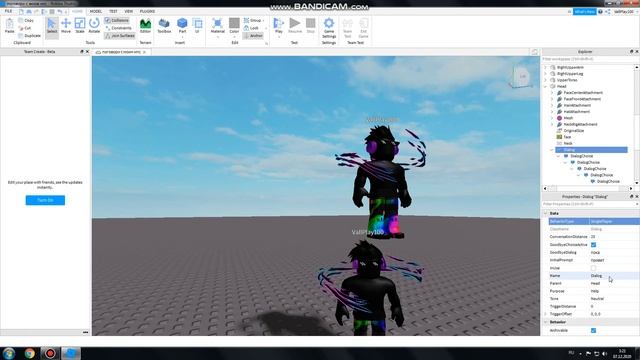This screenshot has height=360, width=640.
Task: Close the open place document tab
Action: [x=144, y=52]
